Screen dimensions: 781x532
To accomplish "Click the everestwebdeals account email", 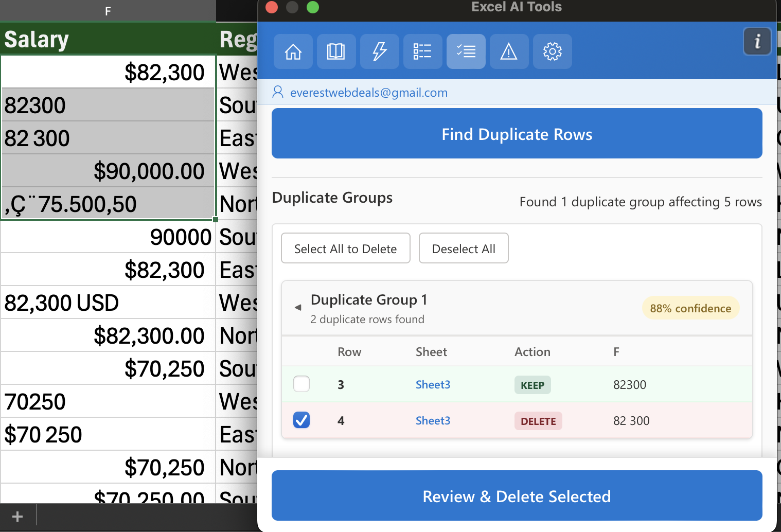I will click(368, 93).
